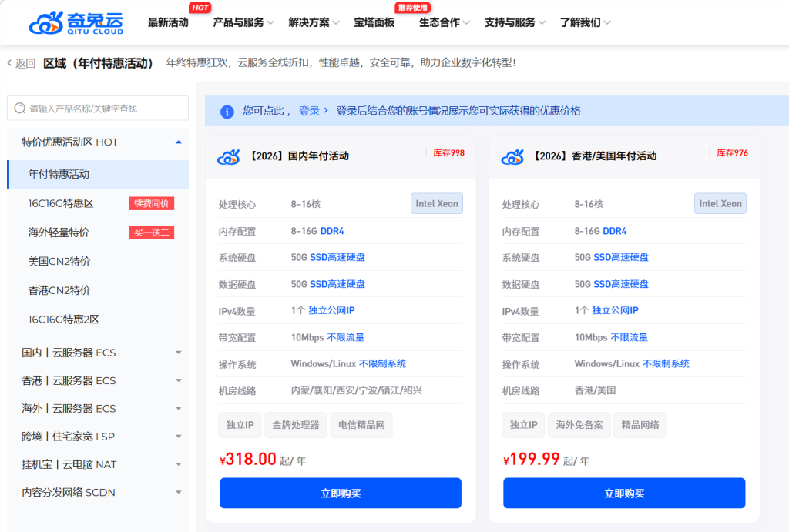Click the 登录 link in banner

[x=310, y=111]
